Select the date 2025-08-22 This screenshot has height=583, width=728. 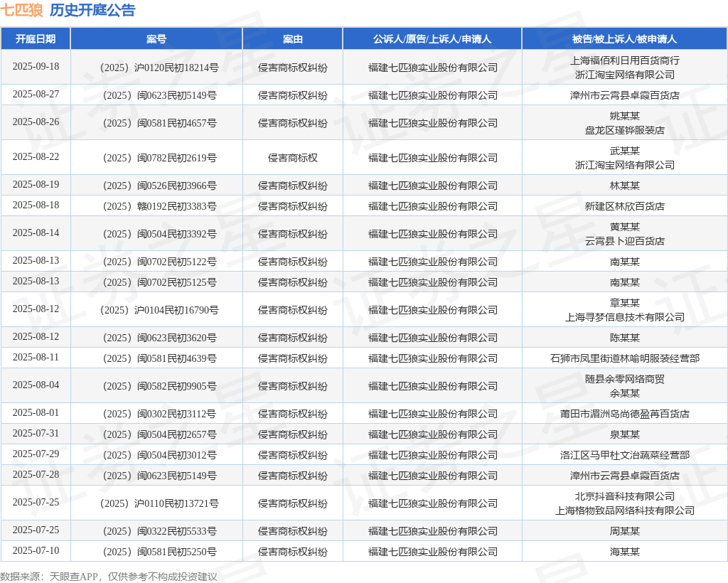point(36,156)
